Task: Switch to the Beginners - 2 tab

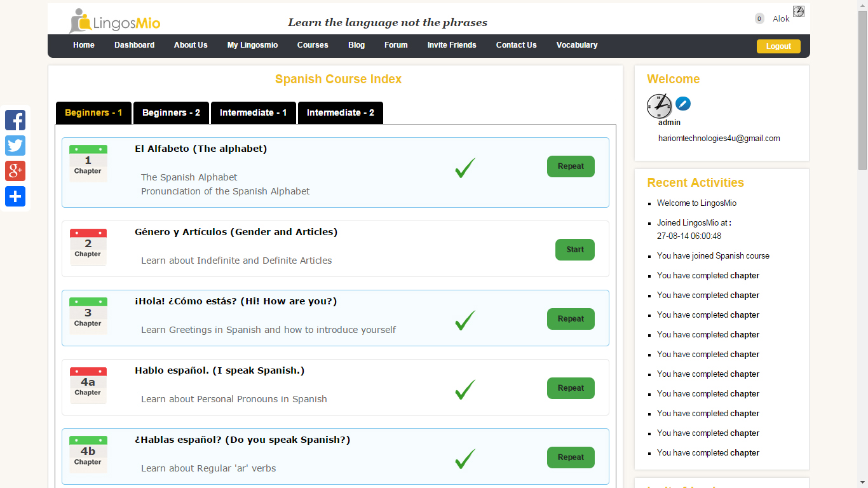Action: point(171,112)
